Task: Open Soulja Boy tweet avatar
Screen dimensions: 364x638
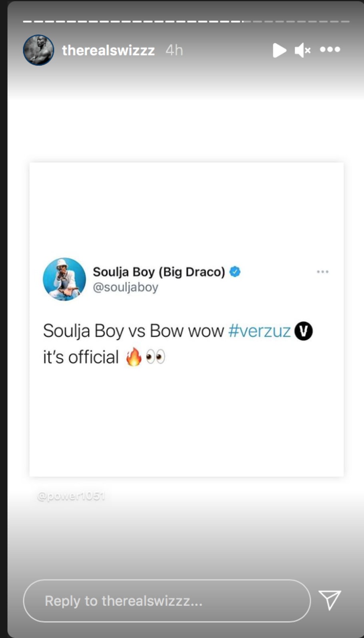Action: [x=64, y=279]
